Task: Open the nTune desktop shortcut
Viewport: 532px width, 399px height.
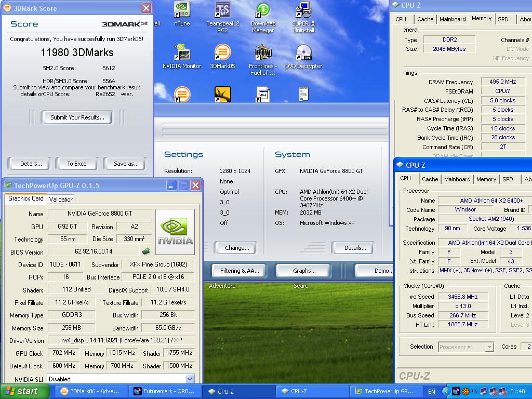Action: [x=182, y=14]
